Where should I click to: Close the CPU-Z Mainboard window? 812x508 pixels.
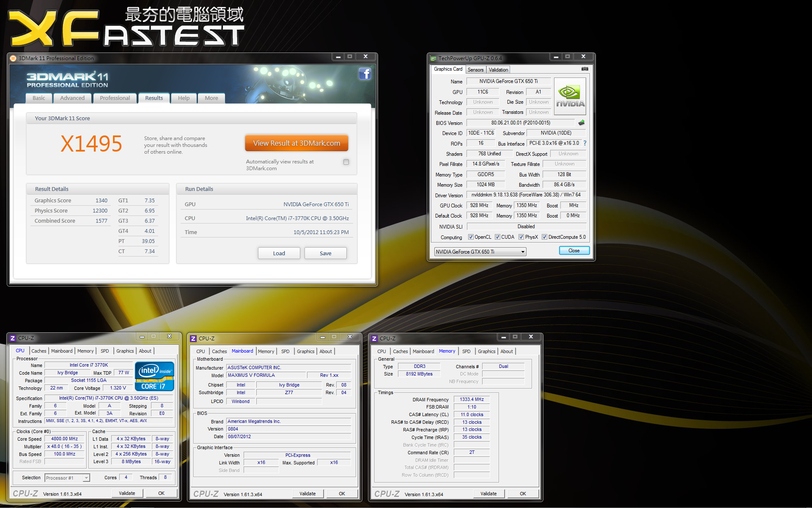(350, 337)
